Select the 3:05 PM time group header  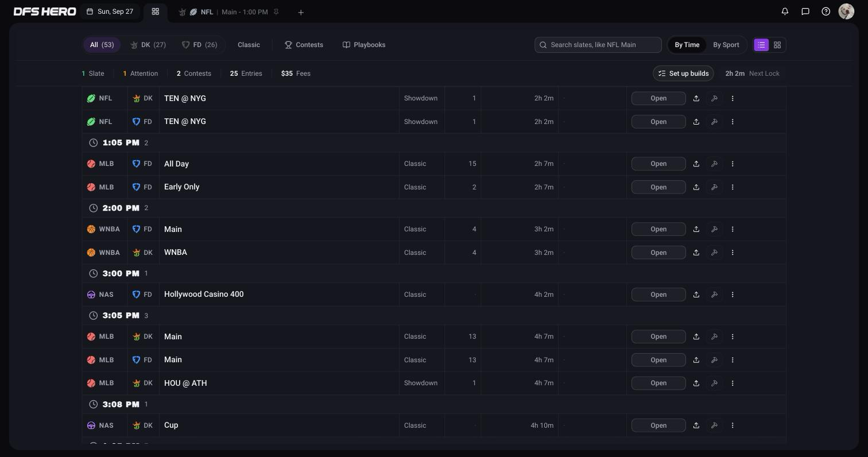[434, 315]
